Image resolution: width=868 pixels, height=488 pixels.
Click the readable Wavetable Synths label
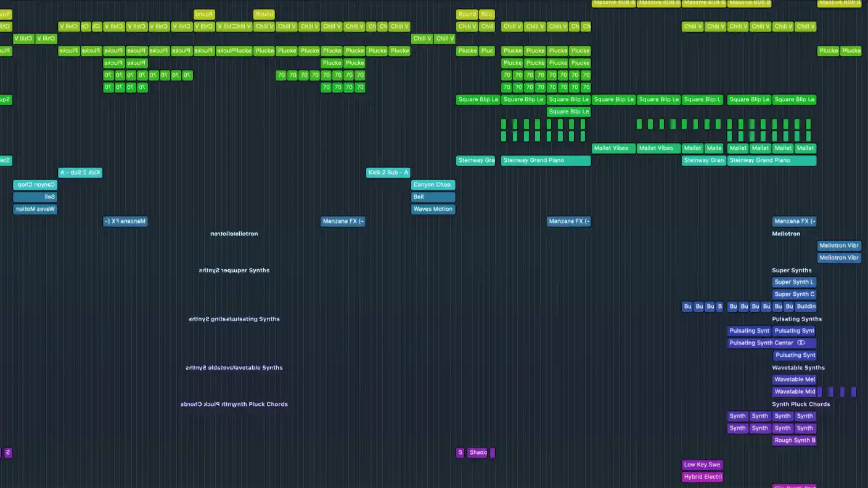(x=798, y=367)
